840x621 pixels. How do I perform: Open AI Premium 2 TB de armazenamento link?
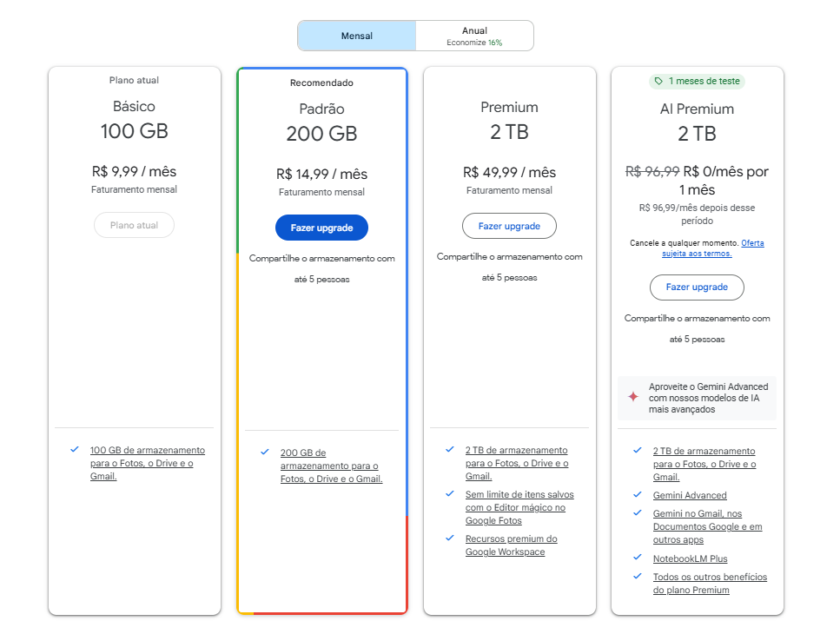click(x=704, y=464)
